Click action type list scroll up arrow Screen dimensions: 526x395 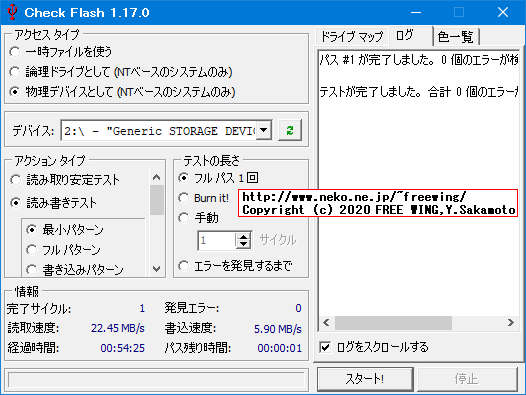pyautogui.click(x=157, y=177)
